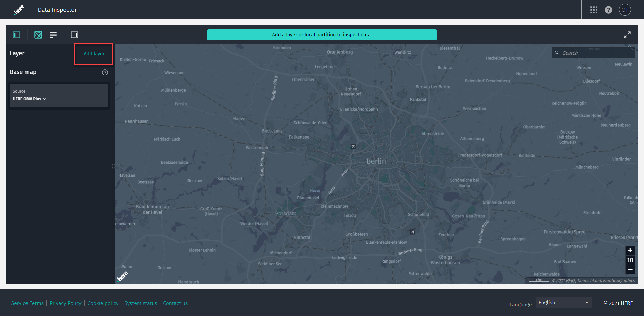Toggle the left sidebar panel icon
The width and height of the screenshot is (644, 316).
[17, 35]
